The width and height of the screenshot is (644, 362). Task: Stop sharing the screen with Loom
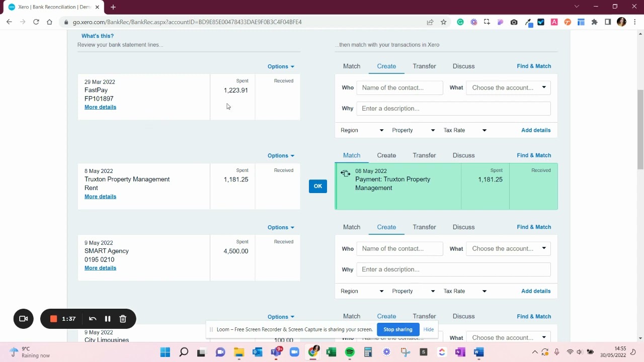397,329
